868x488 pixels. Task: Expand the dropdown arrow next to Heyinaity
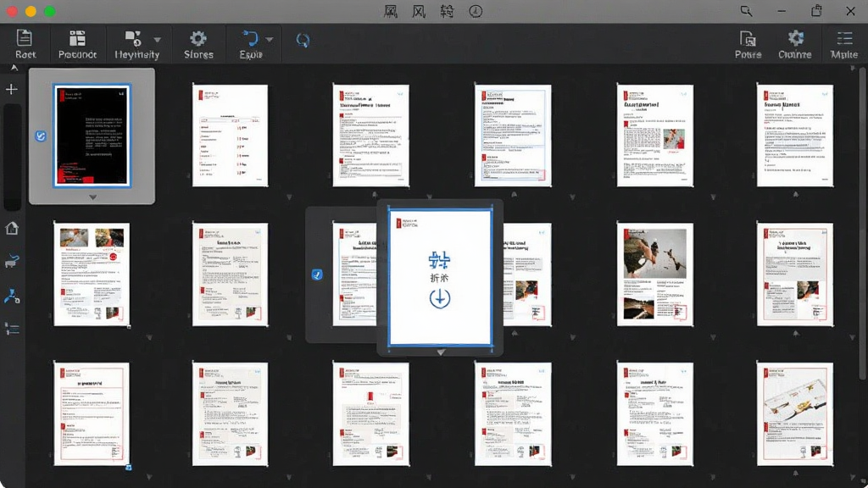click(x=157, y=40)
